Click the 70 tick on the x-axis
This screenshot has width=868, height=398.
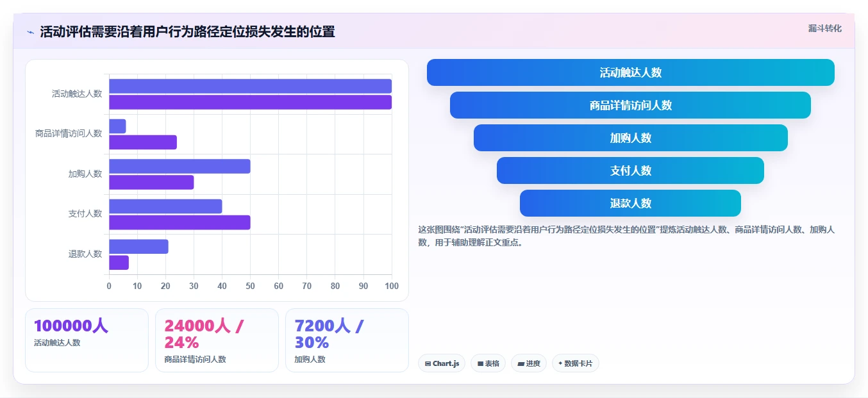[x=307, y=286]
